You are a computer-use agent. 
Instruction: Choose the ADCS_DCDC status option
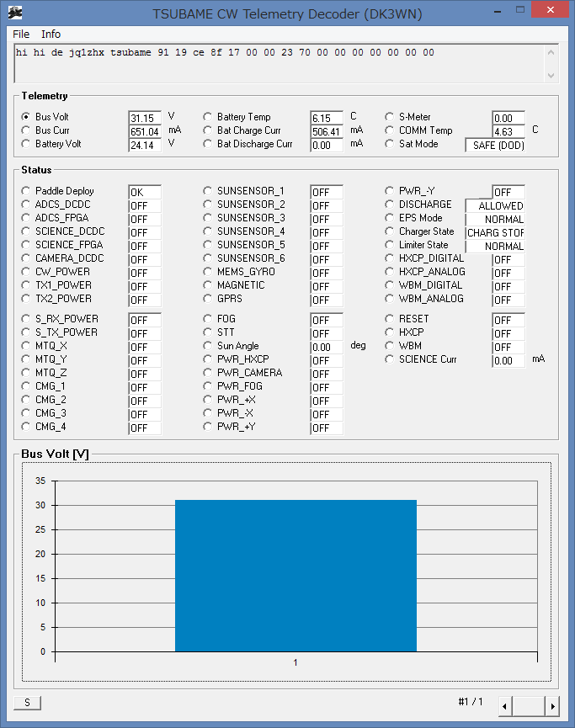[26, 205]
